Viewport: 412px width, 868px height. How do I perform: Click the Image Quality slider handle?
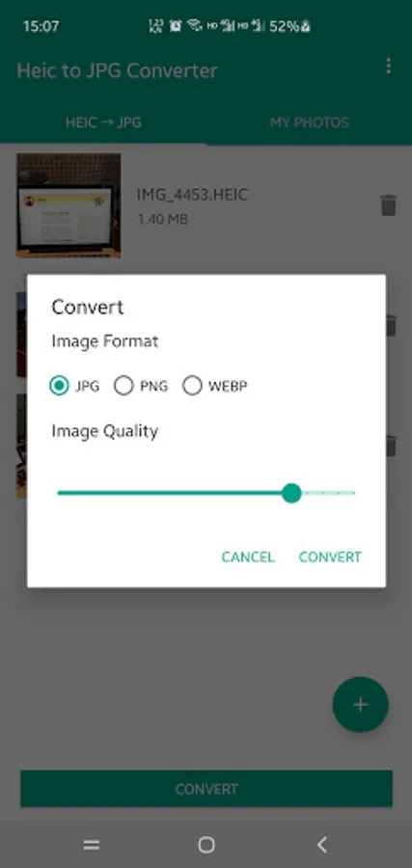tap(291, 493)
